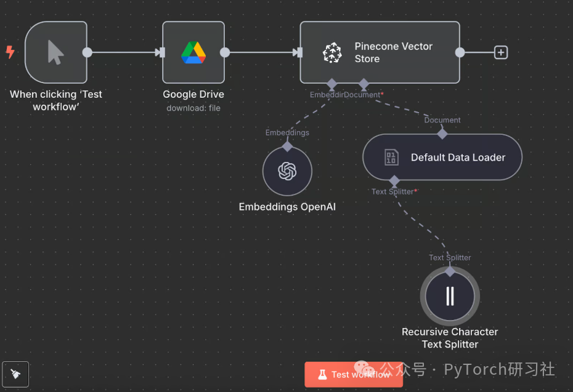Select the Recursive Character Text Splitter node
The width and height of the screenshot is (573, 392).
tap(450, 296)
